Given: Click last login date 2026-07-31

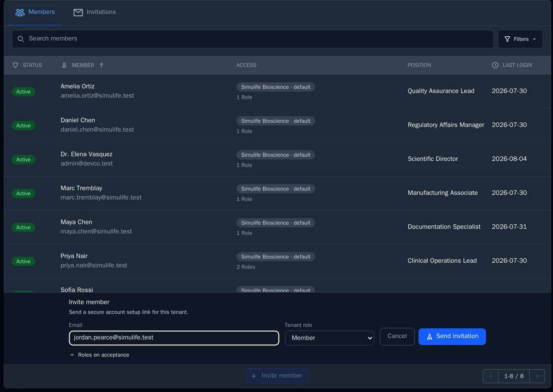Looking at the screenshot, I should pos(509,227).
